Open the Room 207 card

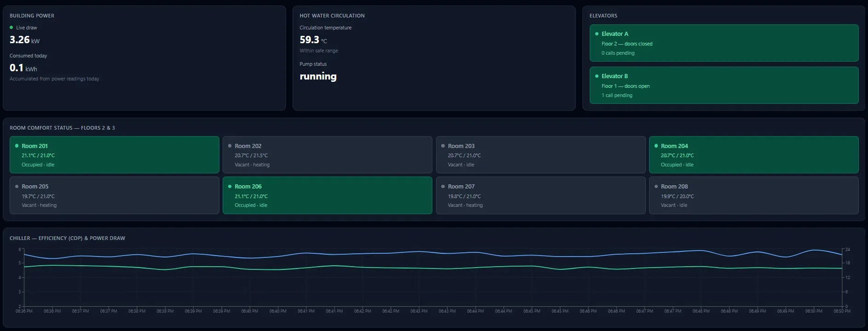(x=540, y=195)
